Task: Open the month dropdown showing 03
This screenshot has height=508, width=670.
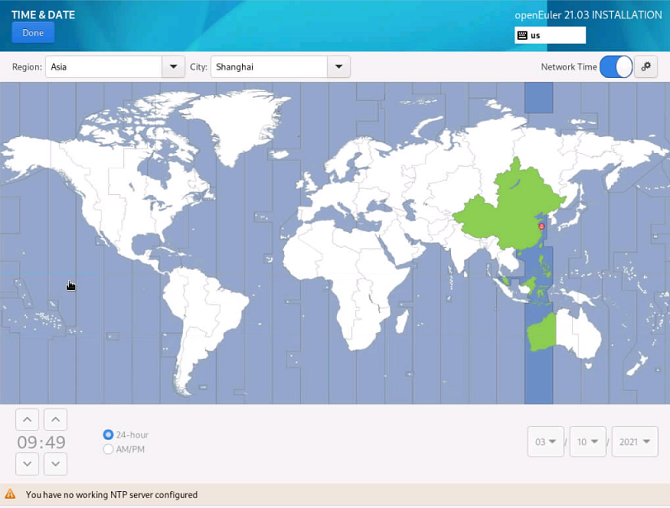Action: 546,442
